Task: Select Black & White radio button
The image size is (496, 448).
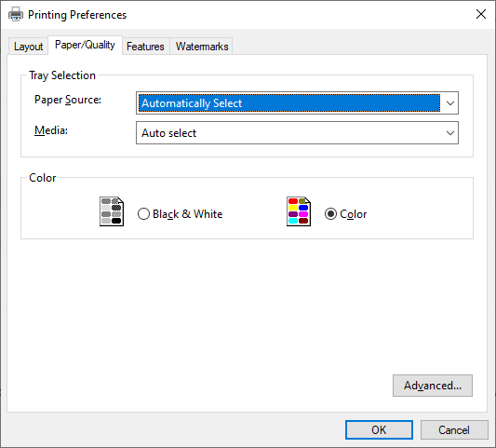Action: [143, 214]
